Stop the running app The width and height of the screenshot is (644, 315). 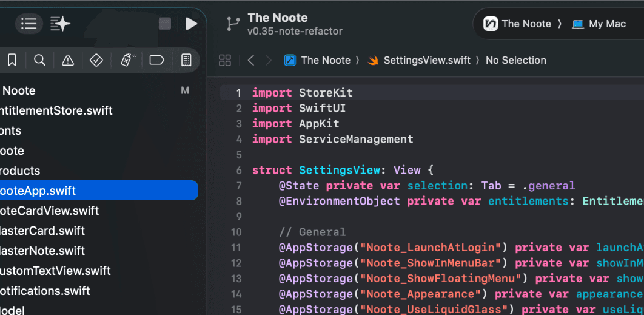point(165,24)
